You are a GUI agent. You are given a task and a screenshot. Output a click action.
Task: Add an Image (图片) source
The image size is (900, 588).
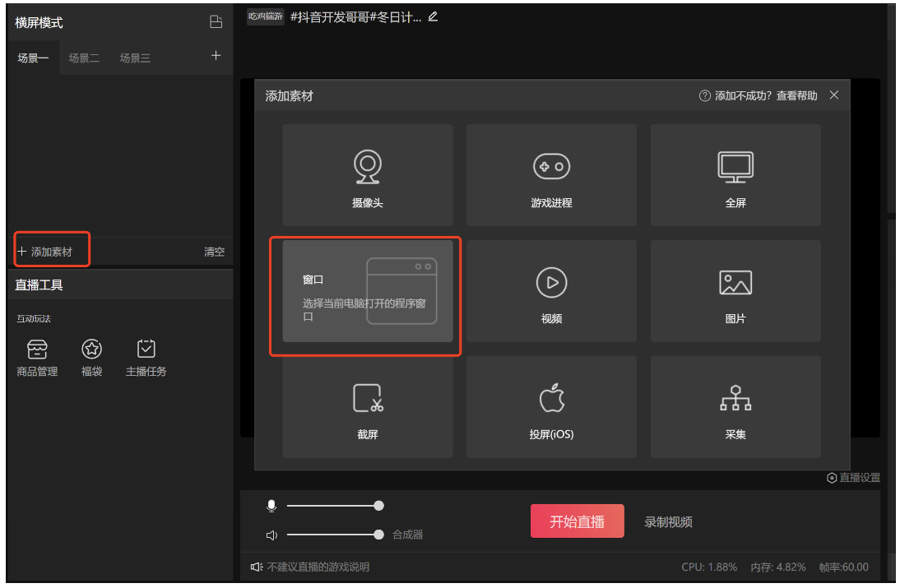coord(735,291)
